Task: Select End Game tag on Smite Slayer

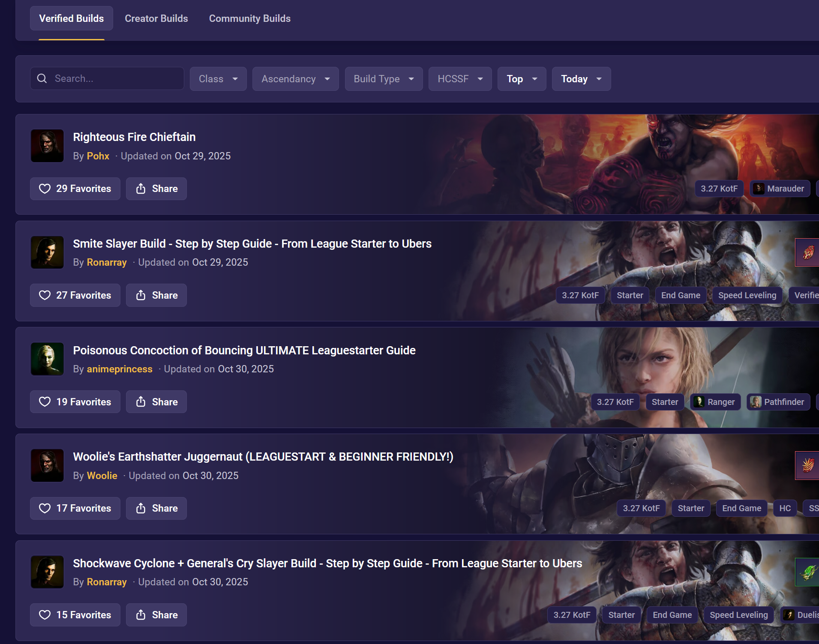Action: click(681, 295)
